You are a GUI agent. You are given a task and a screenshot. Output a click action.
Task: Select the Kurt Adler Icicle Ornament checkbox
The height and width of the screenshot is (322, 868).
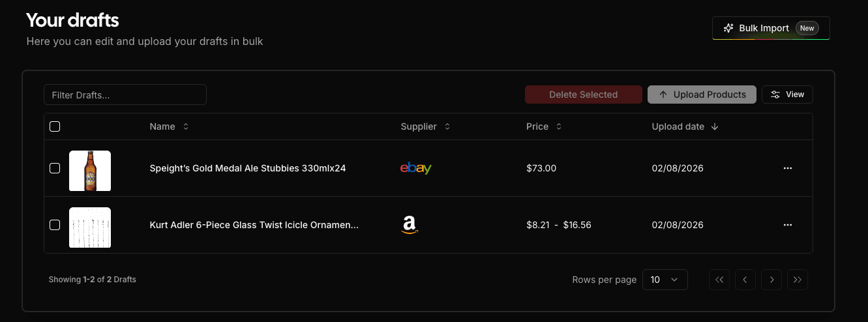pyautogui.click(x=55, y=225)
